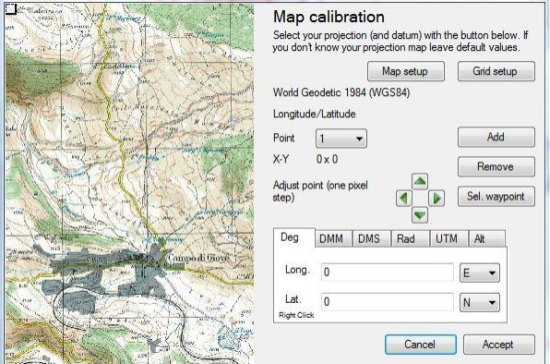
Task: Add a calibration point
Action: [496, 137]
